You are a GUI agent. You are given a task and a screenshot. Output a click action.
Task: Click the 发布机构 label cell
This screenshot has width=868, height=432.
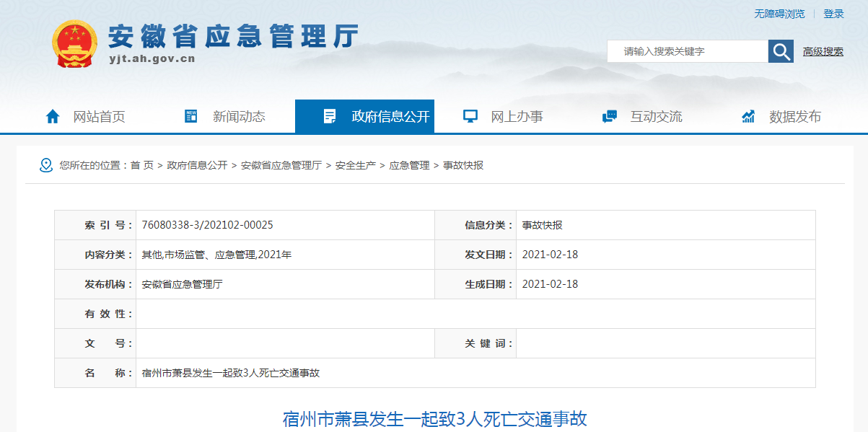[95, 284]
